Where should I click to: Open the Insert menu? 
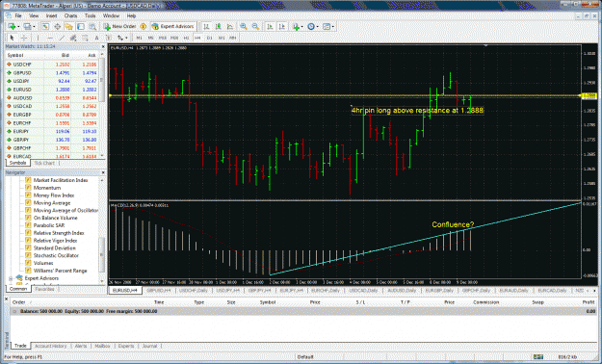[51, 15]
